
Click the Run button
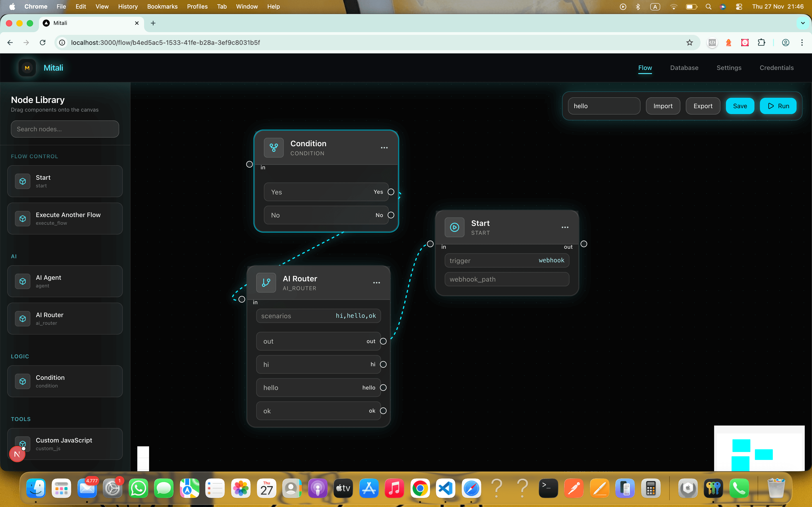[x=778, y=106]
